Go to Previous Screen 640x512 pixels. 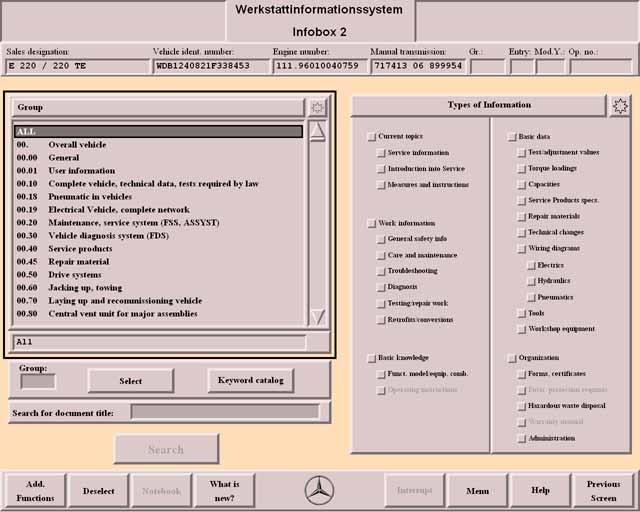click(x=603, y=491)
